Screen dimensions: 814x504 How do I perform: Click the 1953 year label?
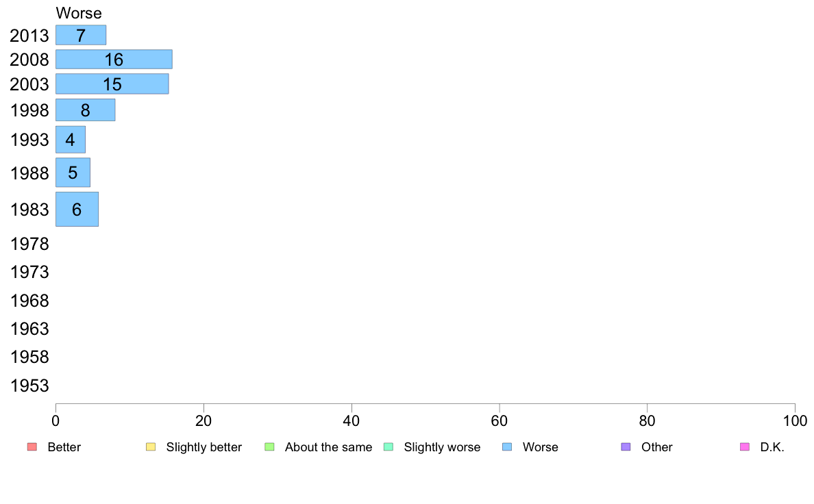tap(29, 386)
